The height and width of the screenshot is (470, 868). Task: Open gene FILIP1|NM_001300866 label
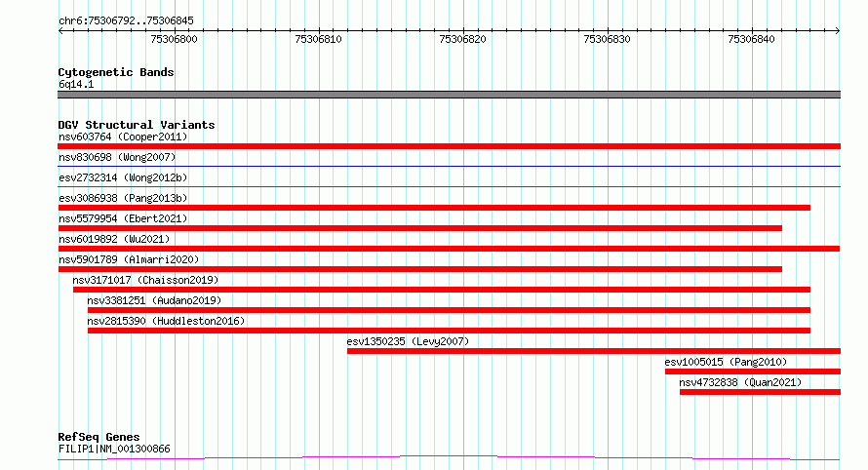pos(114,449)
